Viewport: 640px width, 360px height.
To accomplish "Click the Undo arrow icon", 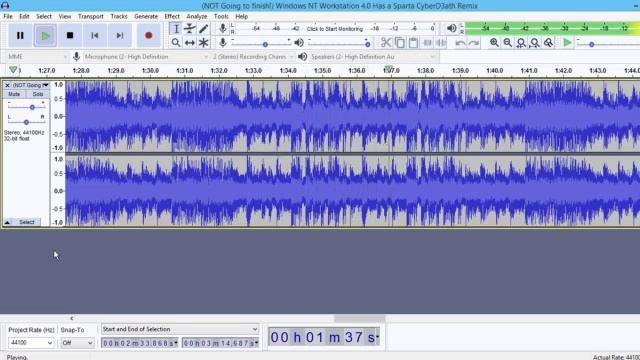I will [x=460, y=43].
